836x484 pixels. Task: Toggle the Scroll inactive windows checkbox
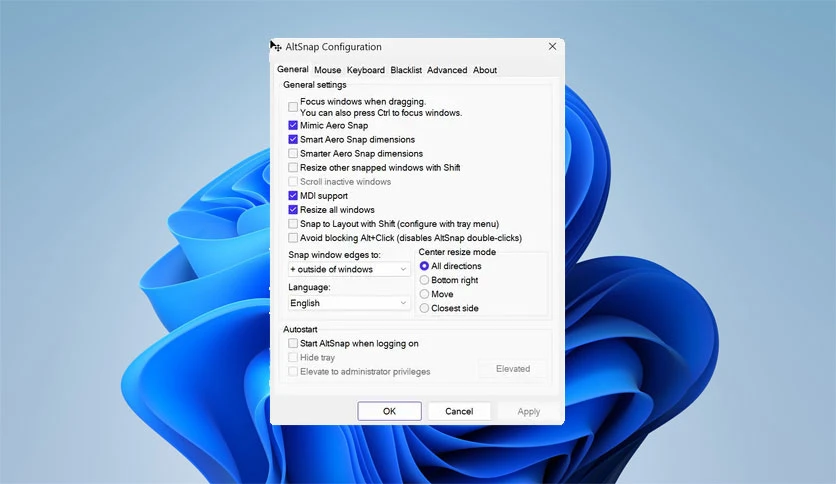[x=293, y=182]
